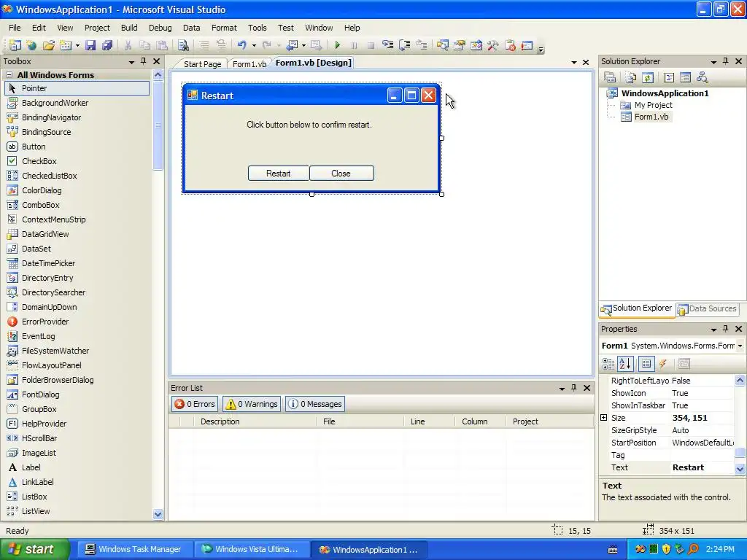Open Properties panel window position dropdown
747x560 pixels.
point(713,330)
